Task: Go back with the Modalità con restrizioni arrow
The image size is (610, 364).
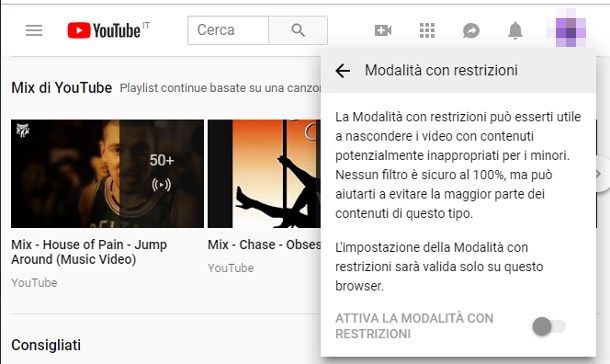Action: (343, 71)
